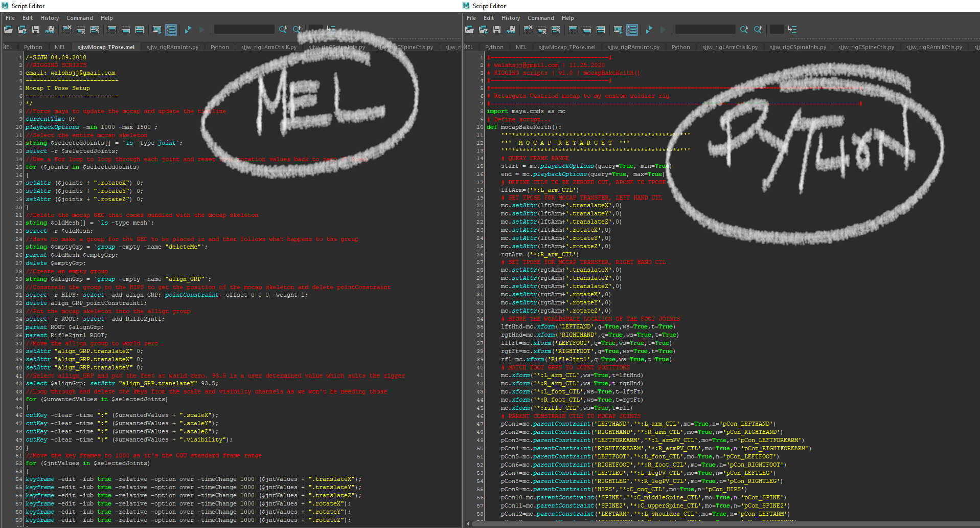Open Help menu in right Script Editor

click(568, 18)
